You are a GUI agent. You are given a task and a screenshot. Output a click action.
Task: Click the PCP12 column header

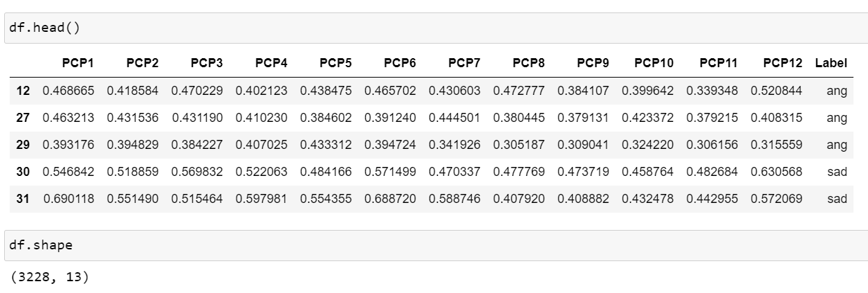coord(783,63)
